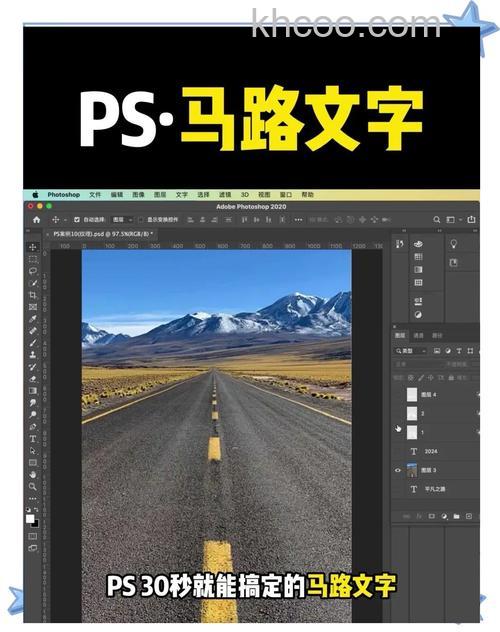Select the Eraser tool
The height and width of the screenshot is (632, 500).
tap(33, 379)
